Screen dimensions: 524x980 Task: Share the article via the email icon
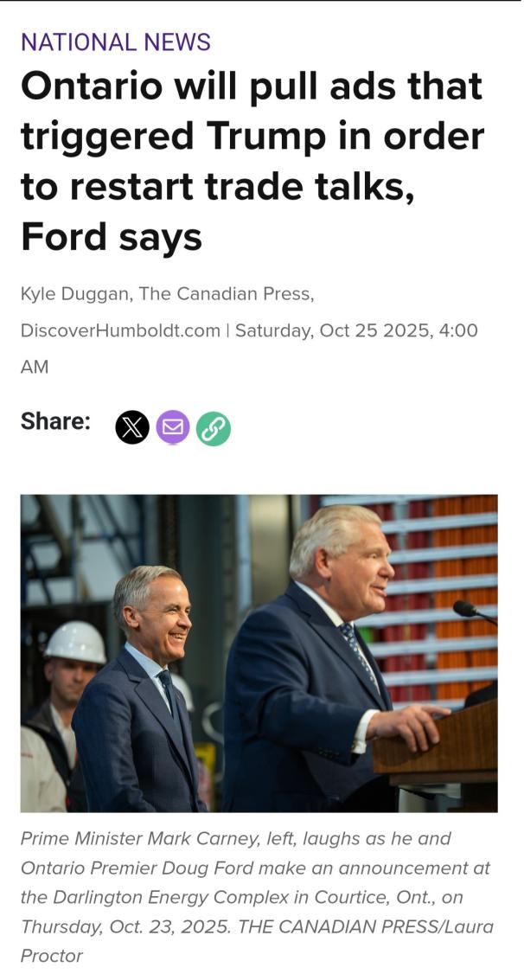point(173,427)
